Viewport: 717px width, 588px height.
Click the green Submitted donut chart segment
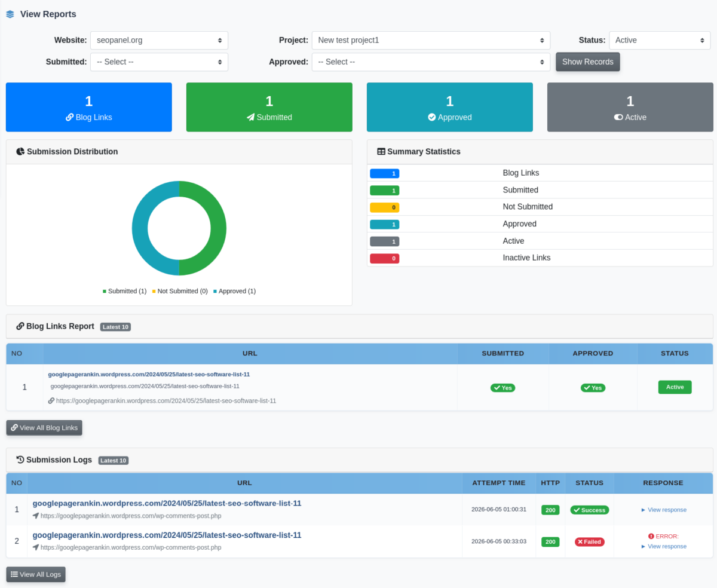coord(218,228)
